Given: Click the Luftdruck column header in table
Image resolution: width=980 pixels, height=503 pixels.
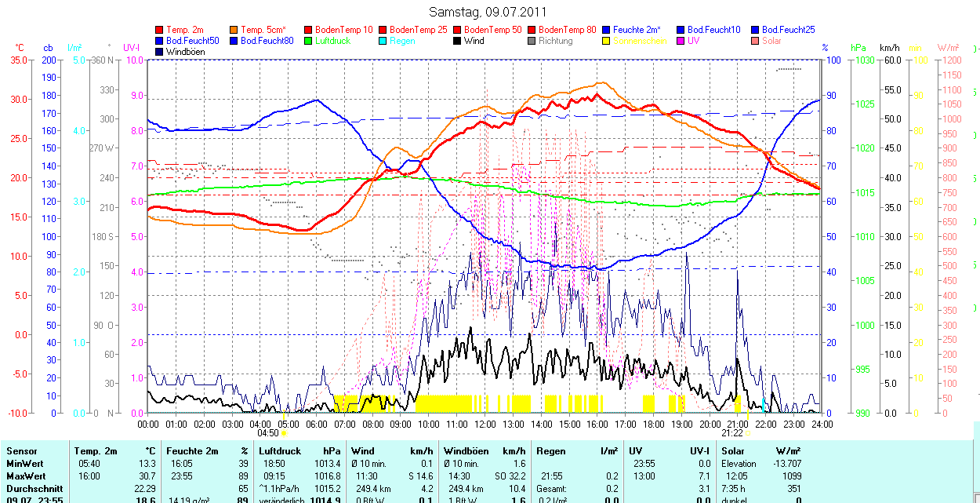Looking at the screenshot, I should 280,451.
